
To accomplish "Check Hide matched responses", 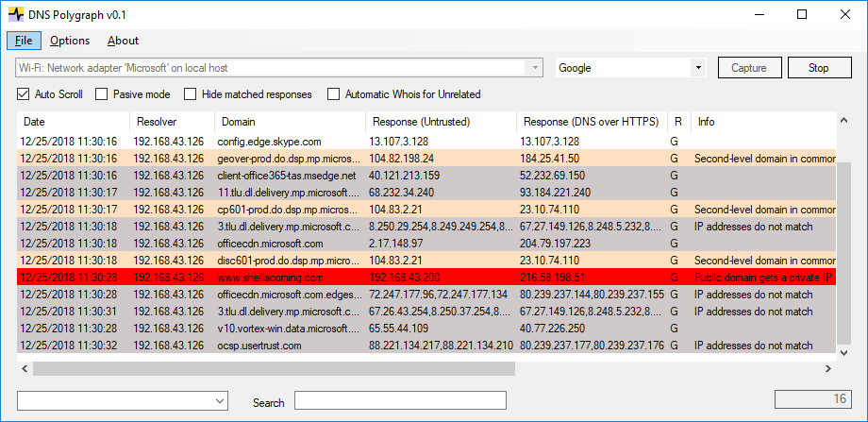I will coord(191,94).
